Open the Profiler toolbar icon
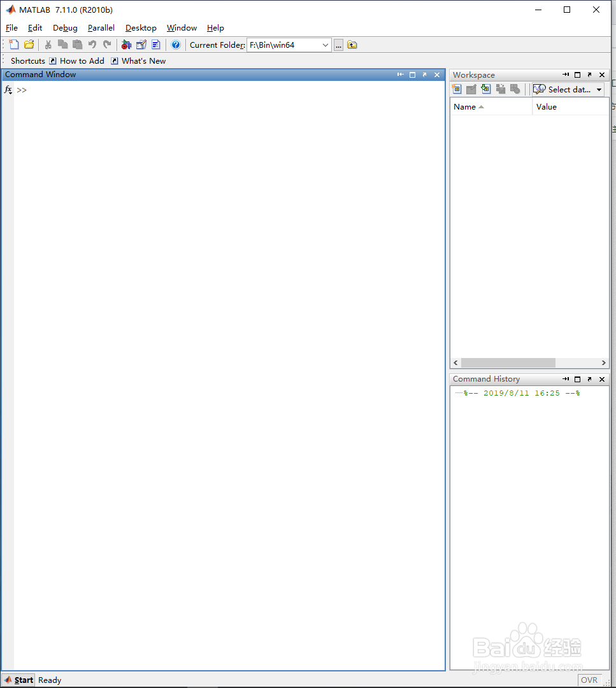616x688 pixels. (x=156, y=45)
